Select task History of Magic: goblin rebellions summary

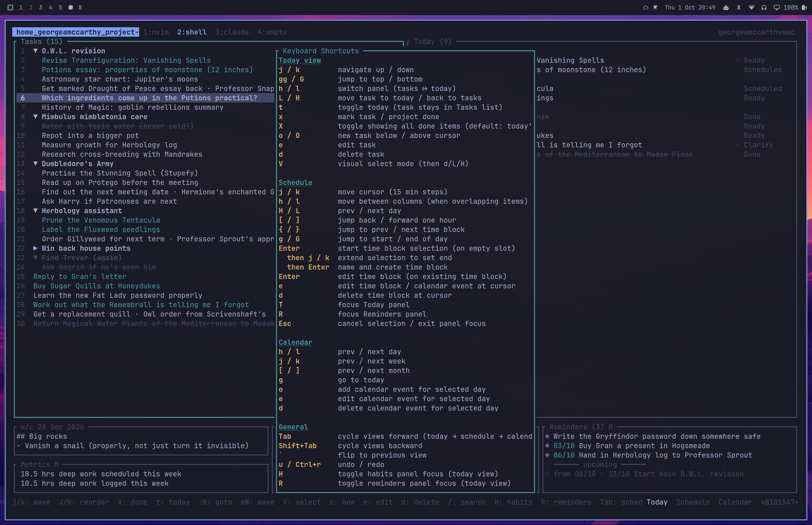coord(133,107)
